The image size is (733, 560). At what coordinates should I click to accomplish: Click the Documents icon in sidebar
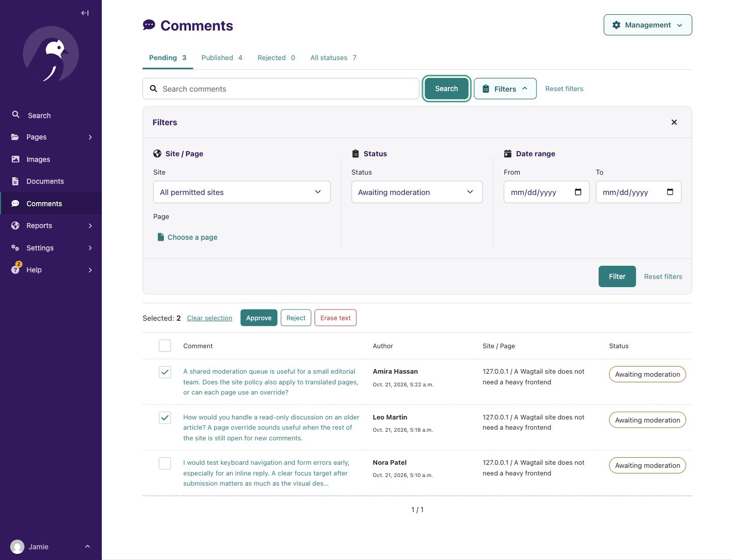[15, 181]
